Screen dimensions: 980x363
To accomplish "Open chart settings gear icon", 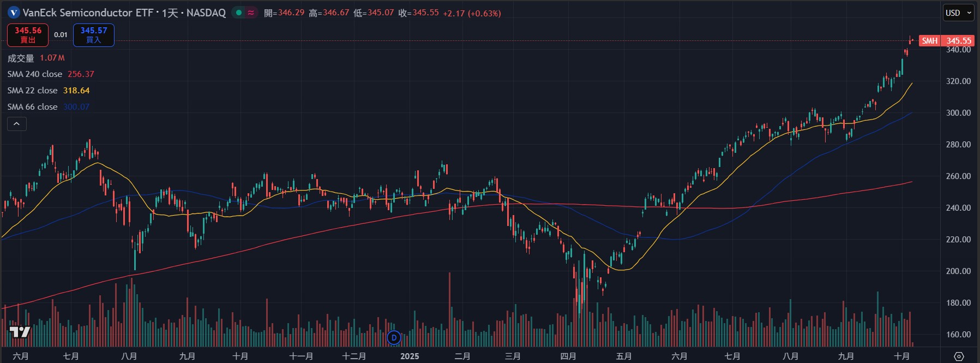I will click(959, 356).
